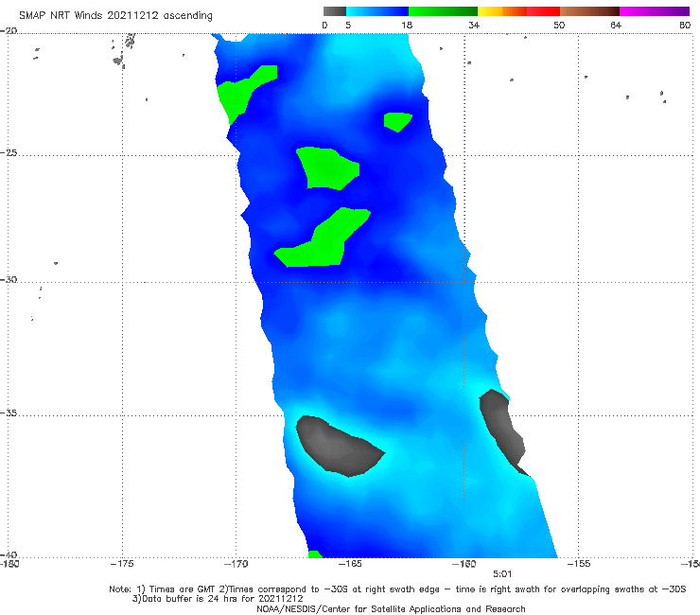
Task: Click the colorbar label "18"
Action: (x=407, y=25)
